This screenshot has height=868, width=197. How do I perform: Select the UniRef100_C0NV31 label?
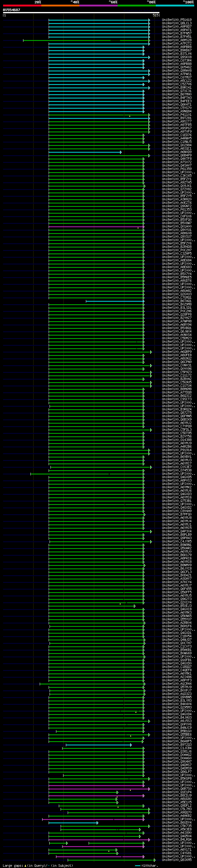pyautogui.click(x=177, y=365)
